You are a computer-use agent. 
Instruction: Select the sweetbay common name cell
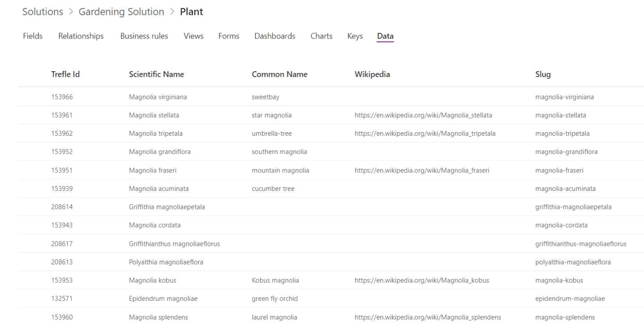266,97
